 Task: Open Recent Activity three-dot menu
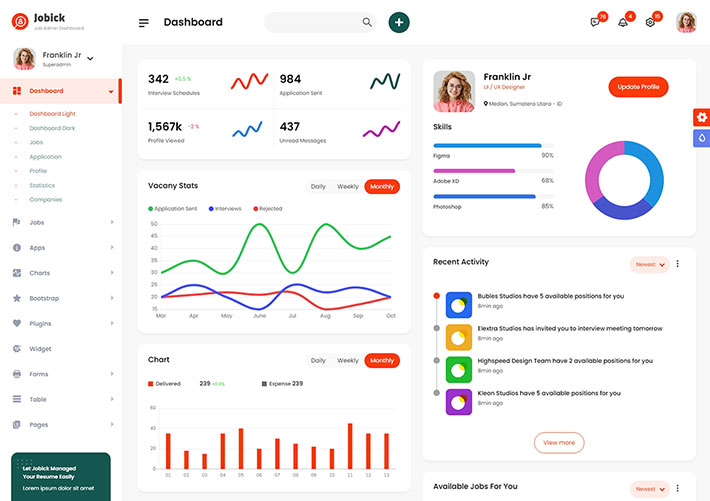678,264
